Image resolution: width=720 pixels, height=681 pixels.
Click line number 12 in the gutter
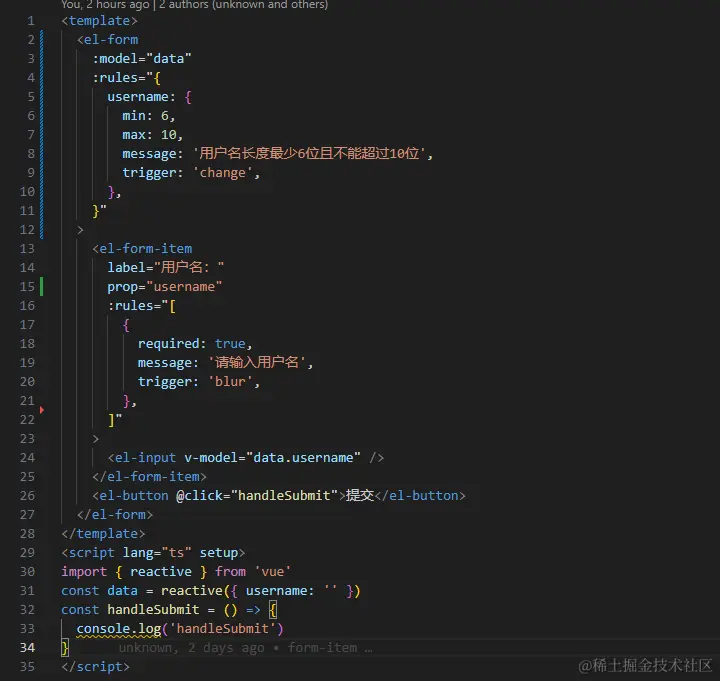[27, 230]
